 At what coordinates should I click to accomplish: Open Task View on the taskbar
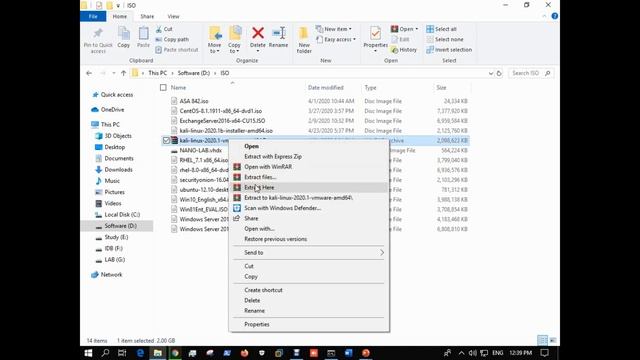pos(122,353)
